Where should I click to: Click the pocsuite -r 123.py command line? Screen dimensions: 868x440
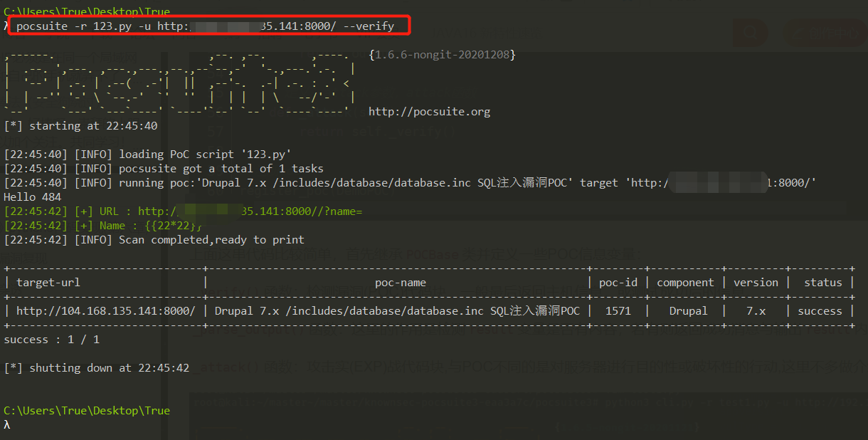coord(205,26)
